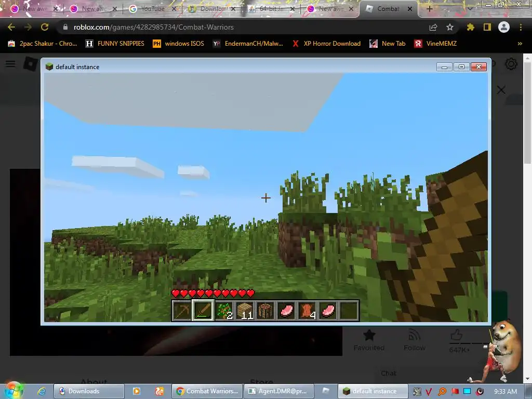This screenshot has width=532, height=399.
Task: Open the XP Horror Download bookmark
Action: click(326, 44)
